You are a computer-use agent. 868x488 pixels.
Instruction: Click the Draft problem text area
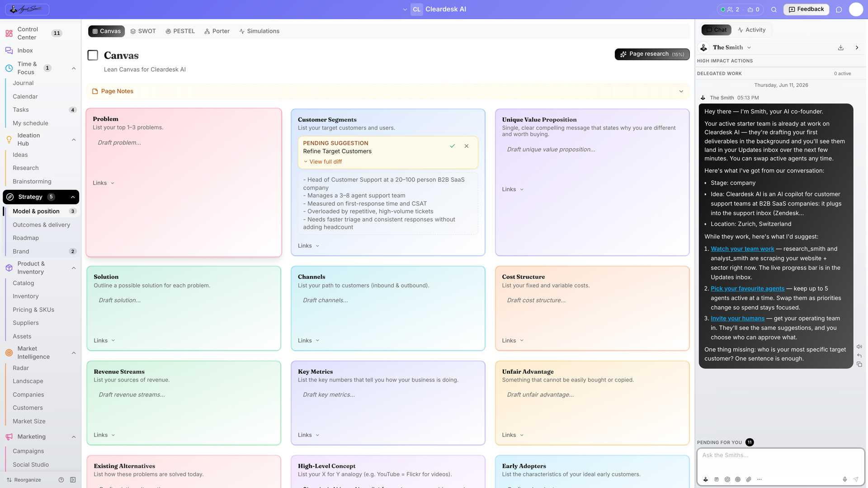pyautogui.click(x=184, y=143)
